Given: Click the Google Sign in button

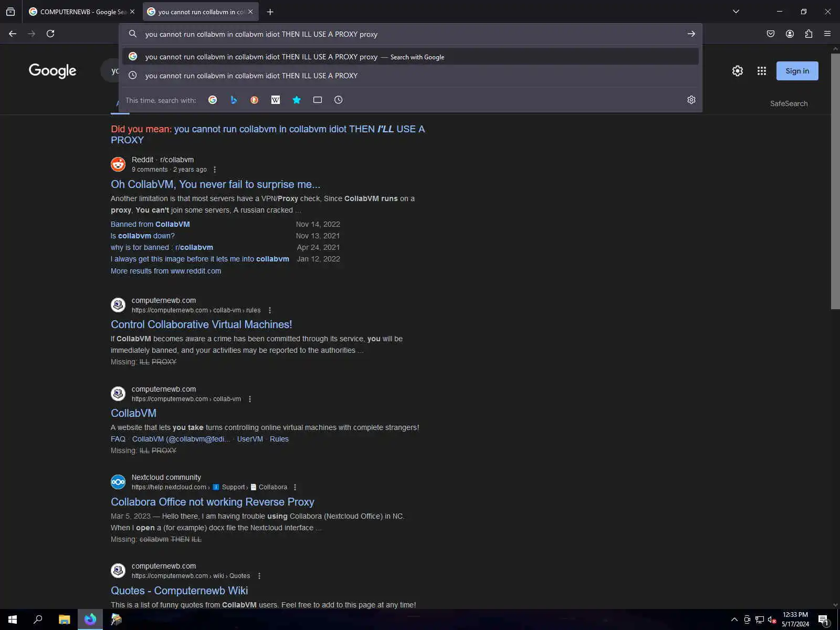Looking at the screenshot, I should point(797,71).
